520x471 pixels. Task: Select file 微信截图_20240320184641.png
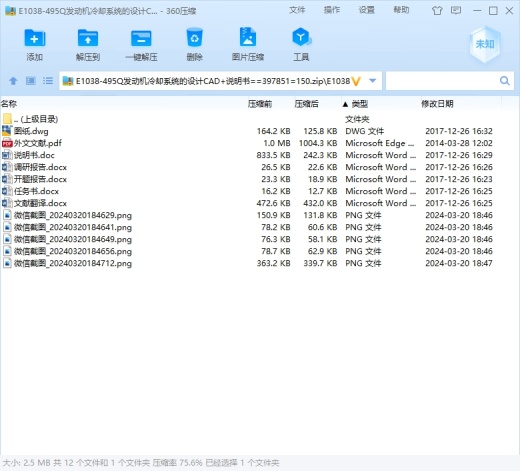click(x=73, y=227)
